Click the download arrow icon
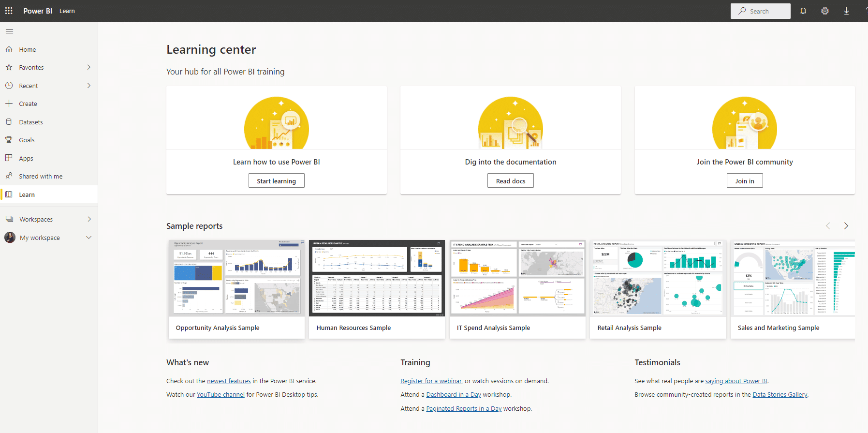Image resolution: width=868 pixels, height=433 pixels. click(x=846, y=11)
